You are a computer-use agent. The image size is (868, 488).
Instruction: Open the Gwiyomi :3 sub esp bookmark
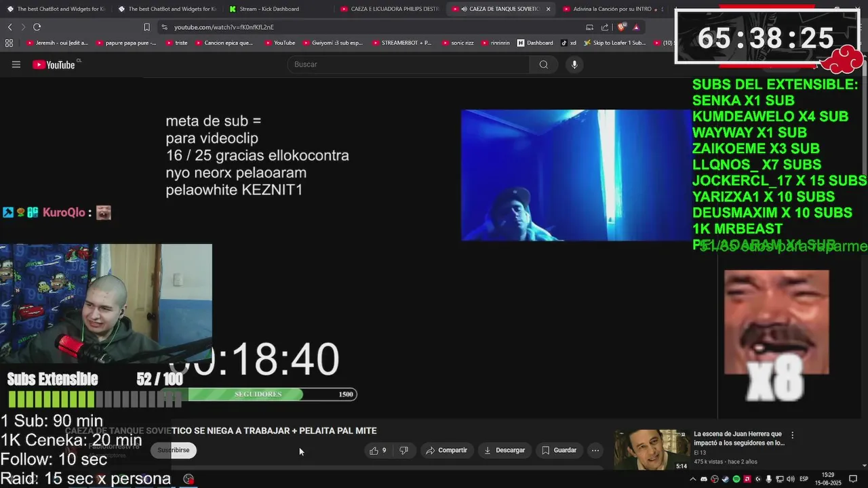tap(332, 43)
